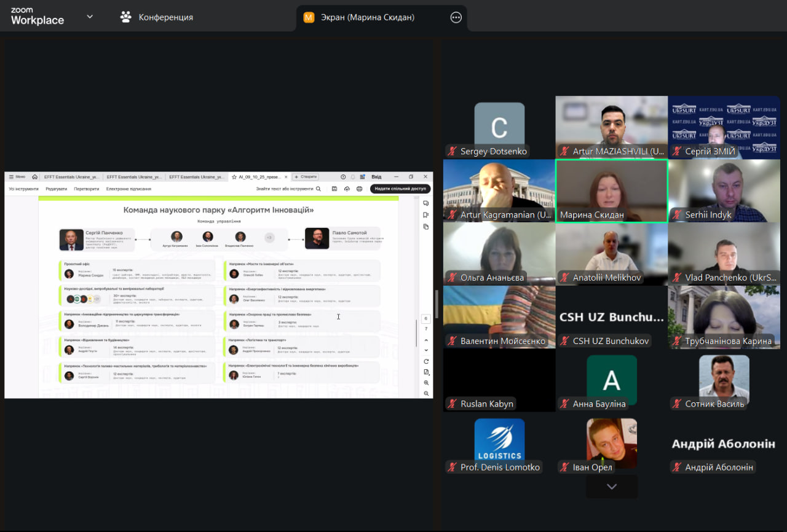Click the PDF vertical scrollbar thumb
This screenshot has height=532, width=787.
417,332
